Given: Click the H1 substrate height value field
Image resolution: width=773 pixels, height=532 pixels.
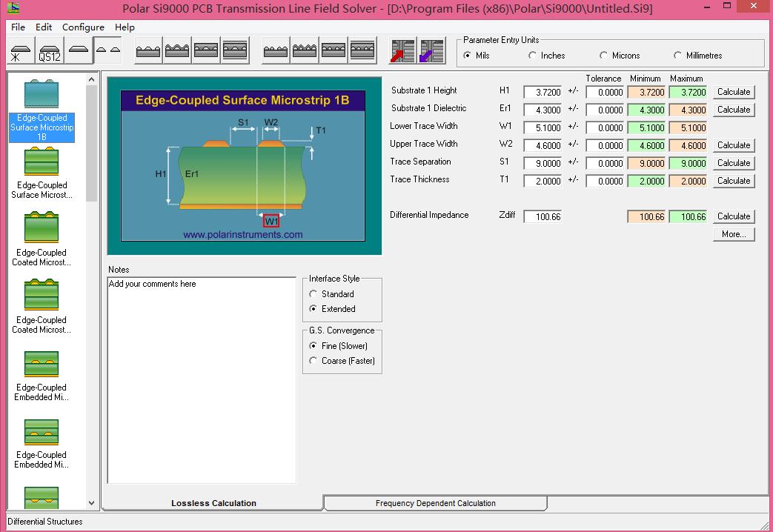Looking at the screenshot, I should click(543, 92).
